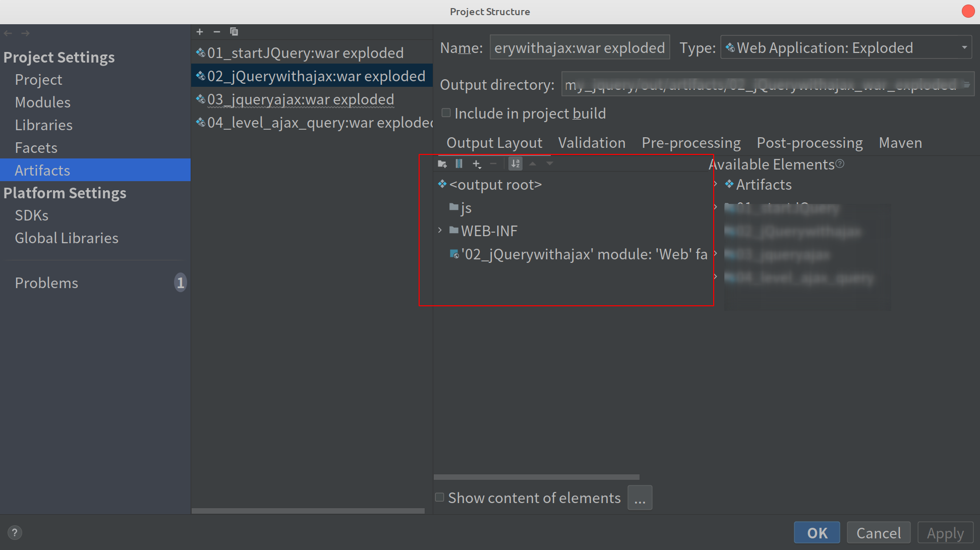
Task: Select 03_jqueryajax:war exploded artifact
Action: pyautogui.click(x=301, y=99)
